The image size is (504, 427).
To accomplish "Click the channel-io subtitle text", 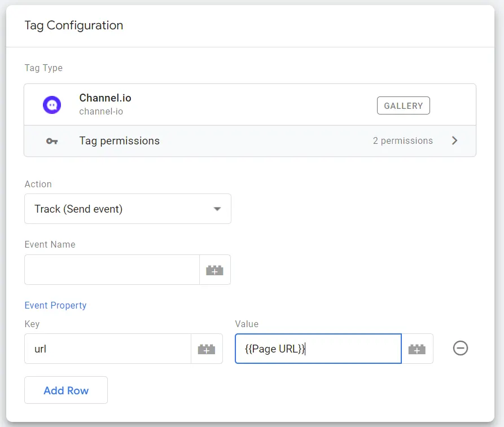I will click(x=101, y=112).
